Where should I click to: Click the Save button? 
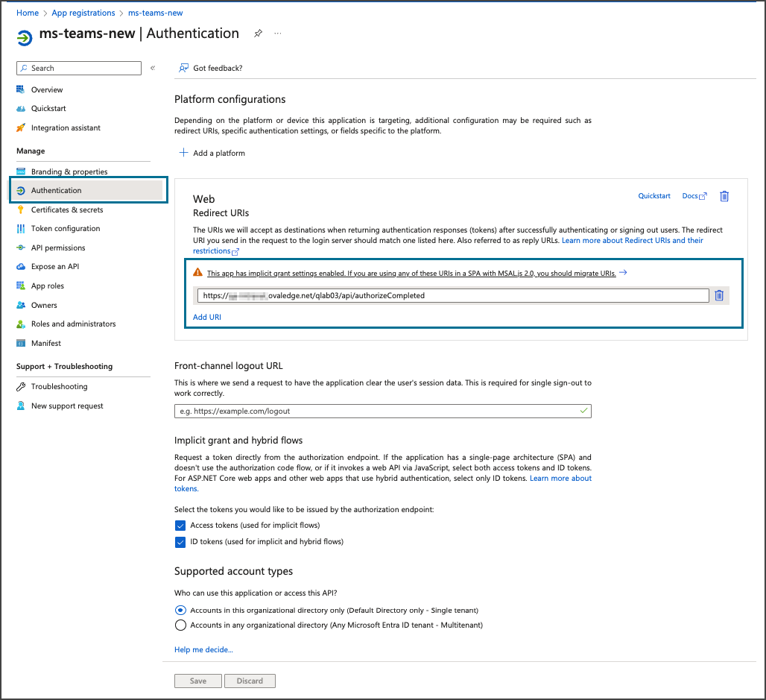coord(198,681)
